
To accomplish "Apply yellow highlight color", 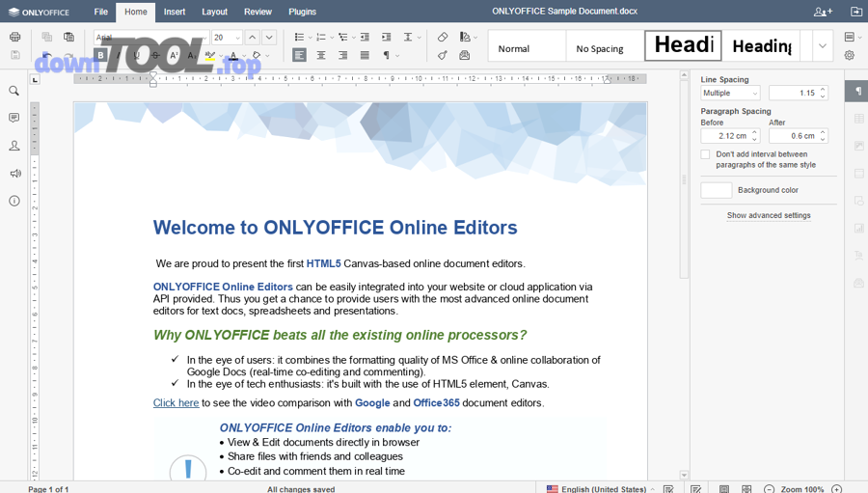I will 210,55.
